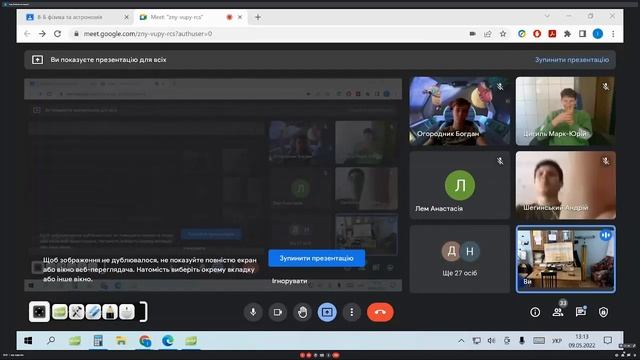Open chat with everyone
Viewport: 640px width, 360px height.
click(x=580, y=312)
